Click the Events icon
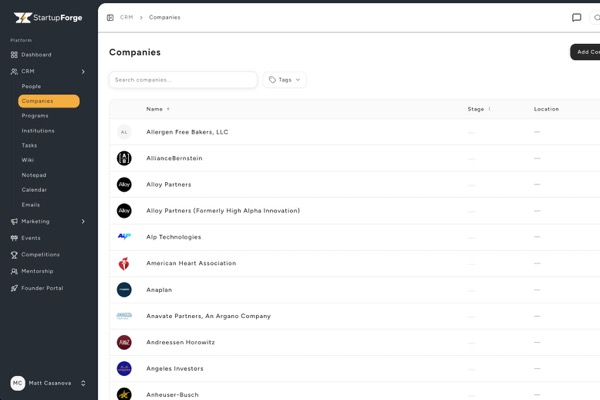The height and width of the screenshot is (400, 600). coord(14,238)
